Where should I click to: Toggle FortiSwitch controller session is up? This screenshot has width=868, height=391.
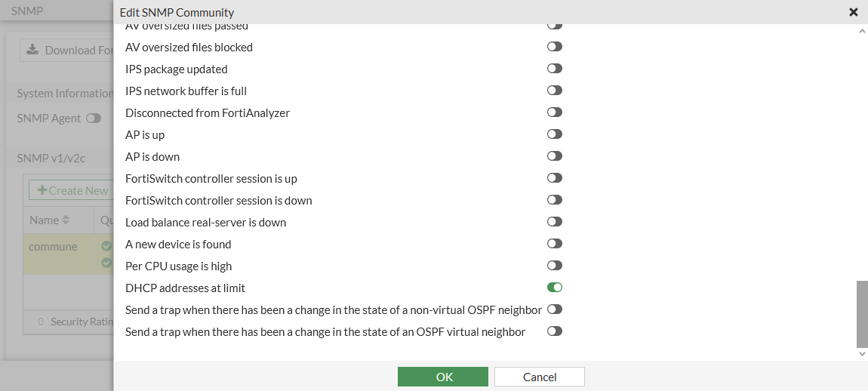pos(555,178)
